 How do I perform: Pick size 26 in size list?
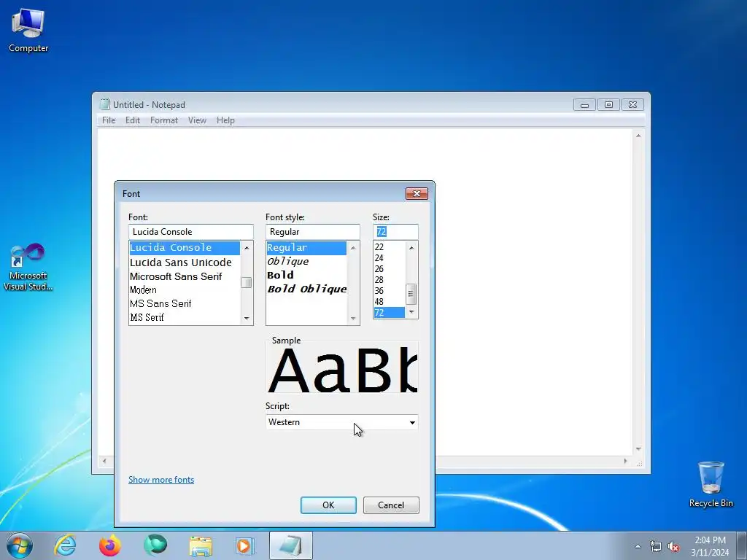390,269
